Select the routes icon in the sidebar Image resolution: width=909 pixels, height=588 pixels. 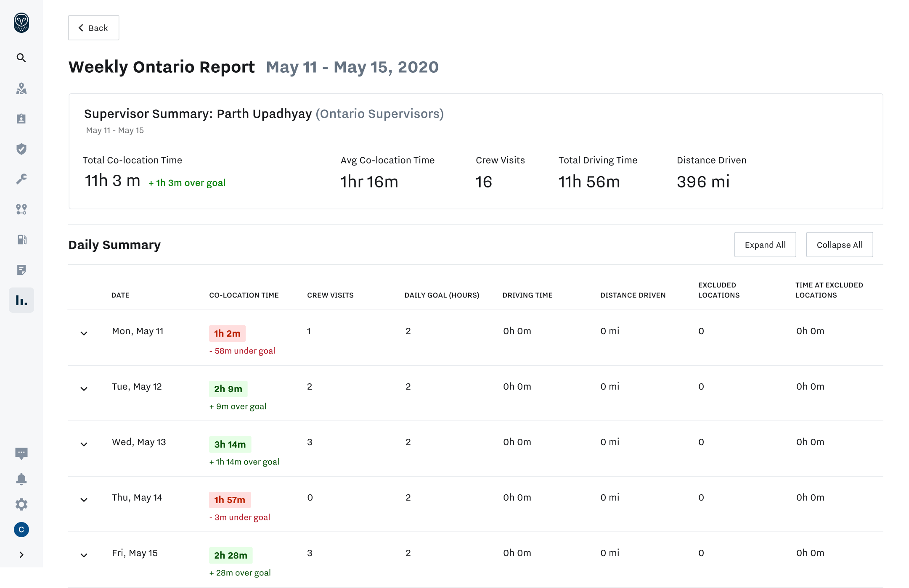(x=21, y=209)
